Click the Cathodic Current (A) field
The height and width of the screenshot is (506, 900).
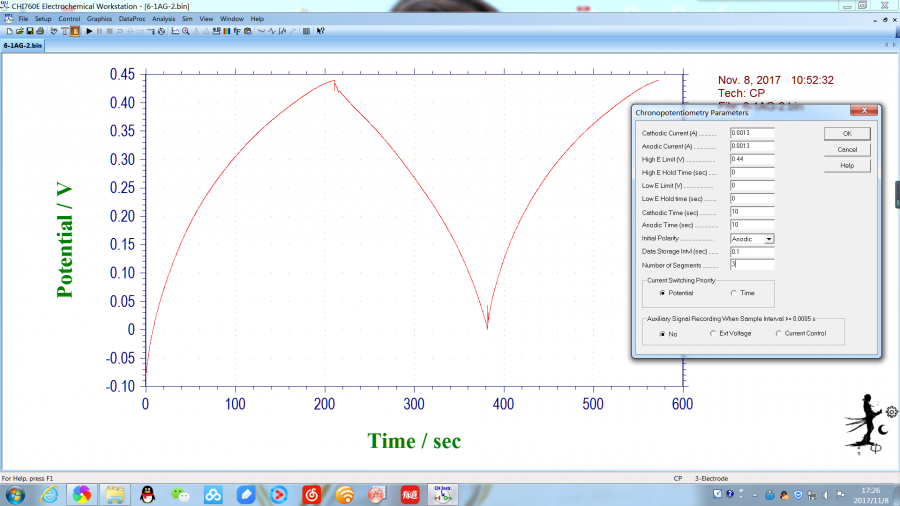[752, 133]
